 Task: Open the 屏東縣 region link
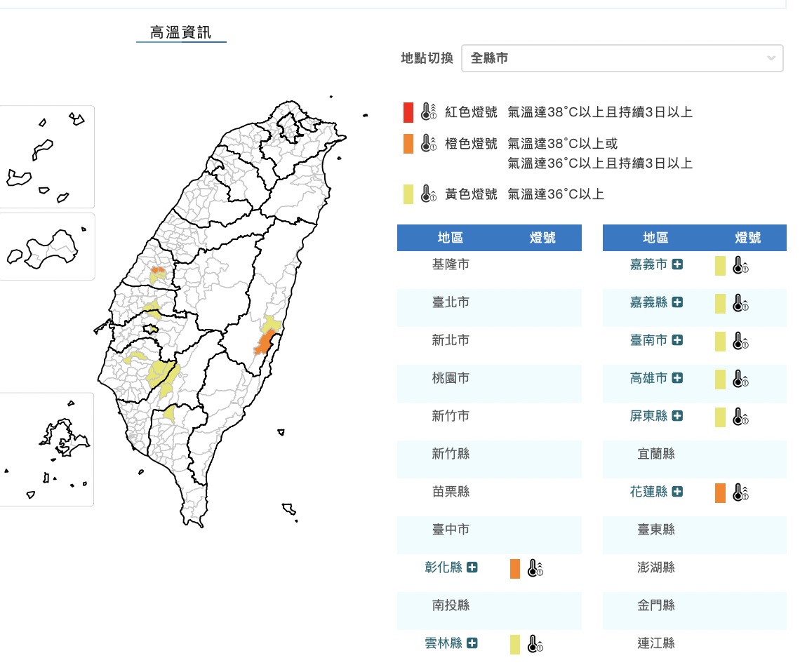pos(648,416)
